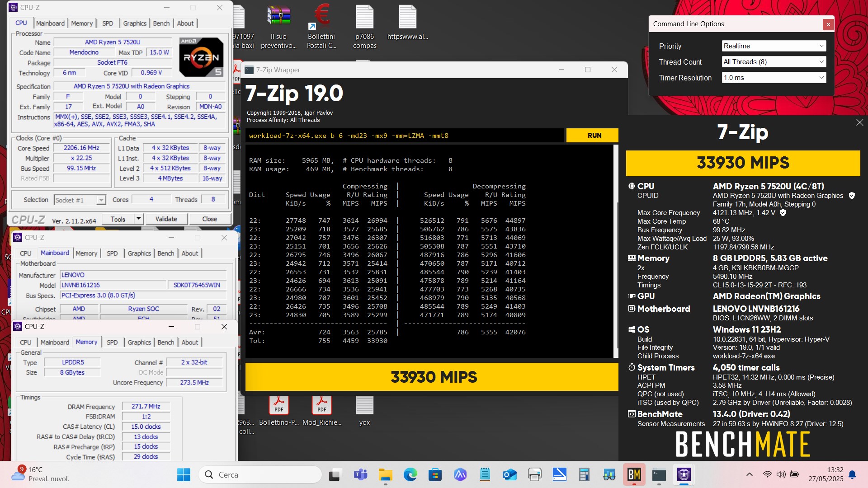The width and height of the screenshot is (868, 488).
Task: Open CPU tab in the Memory CPU-Z window
Action: tap(26, 343)
